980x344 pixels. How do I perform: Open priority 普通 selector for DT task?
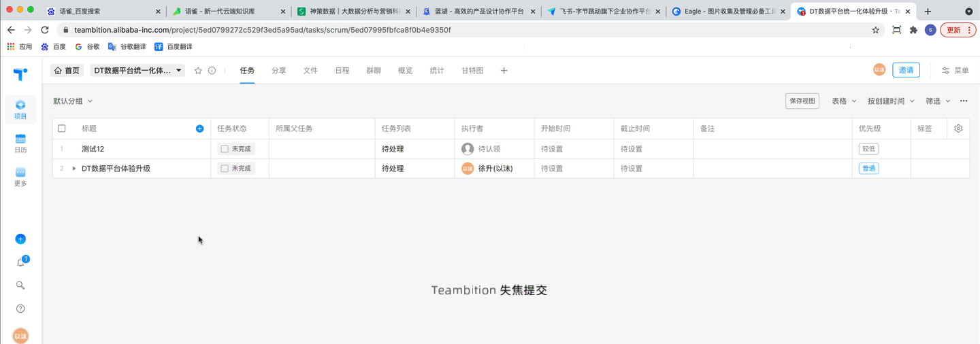tap(868, 169)
